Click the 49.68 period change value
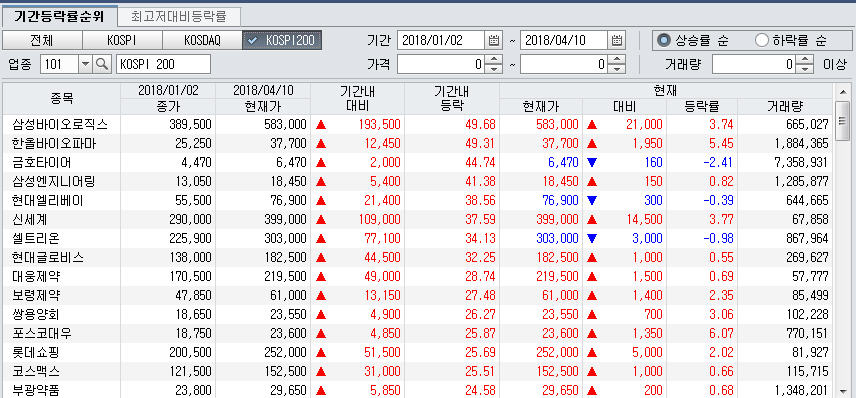This screenshot has height=398, width=856. point(481,124)
